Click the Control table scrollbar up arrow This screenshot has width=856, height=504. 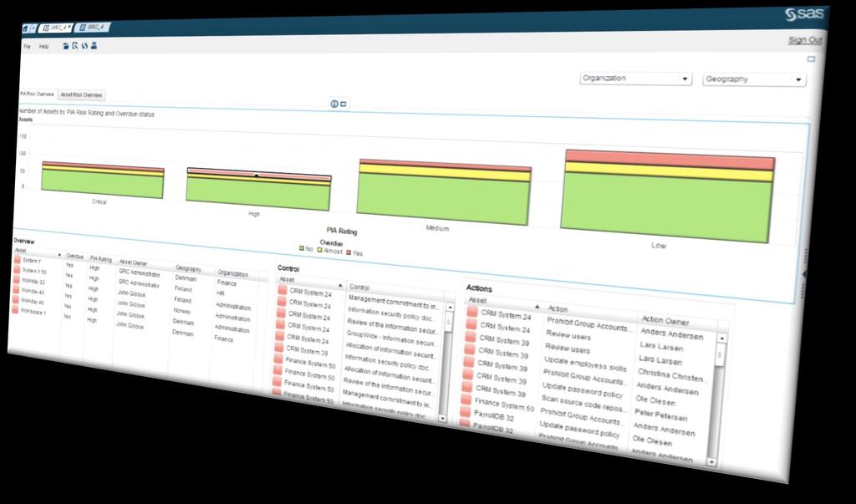(x=450, y=308)
